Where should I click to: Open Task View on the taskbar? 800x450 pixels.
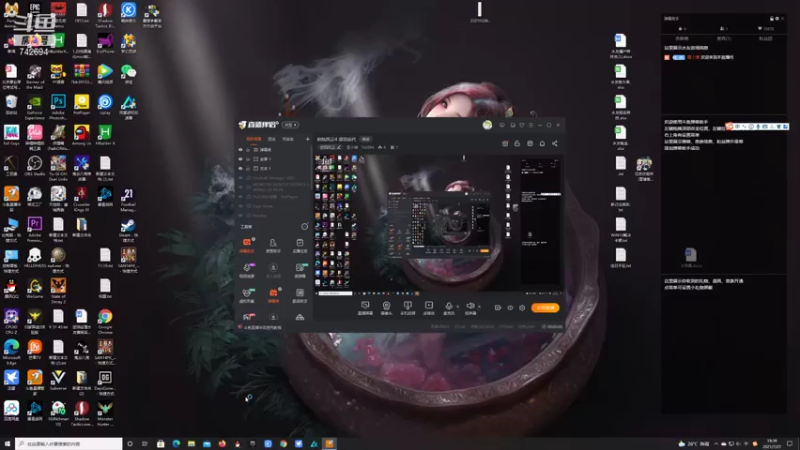point(145,444)
